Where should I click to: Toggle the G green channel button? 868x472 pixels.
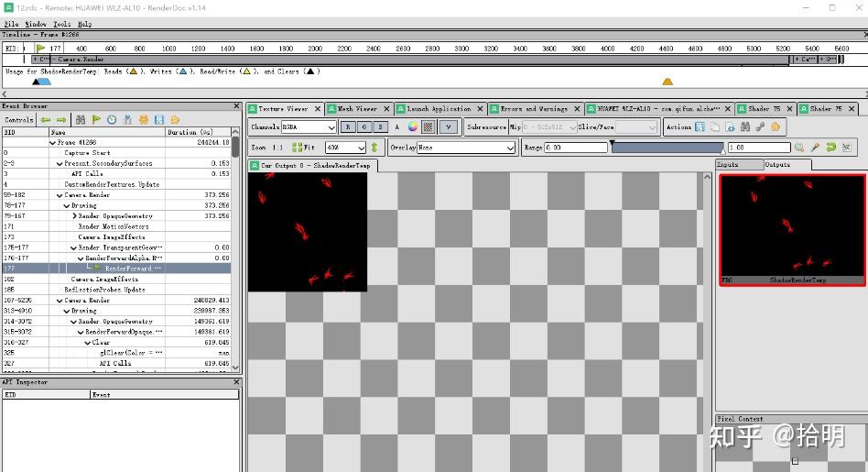click(x=366, y=127)
